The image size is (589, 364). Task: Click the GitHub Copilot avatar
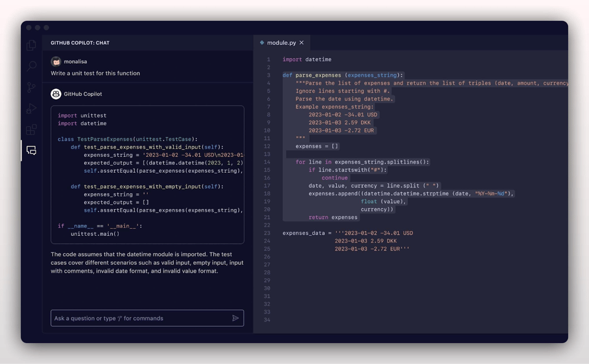point(56,93)
